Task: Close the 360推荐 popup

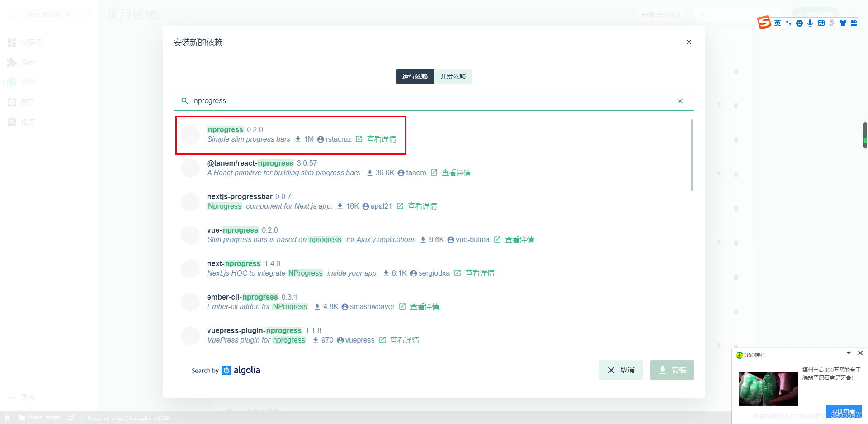Action: click(x=860, y=353)
